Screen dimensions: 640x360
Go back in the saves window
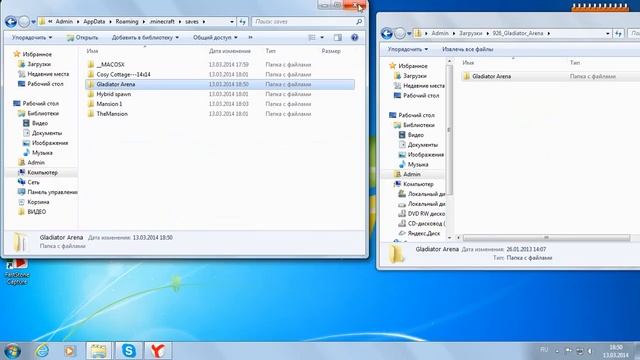pyautogui.click(x=11, y=22)
